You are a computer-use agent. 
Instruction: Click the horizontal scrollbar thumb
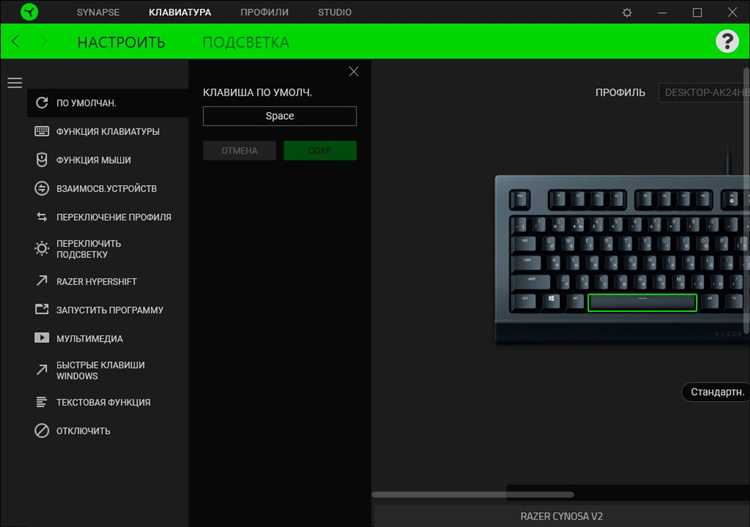[x=473, y=494]
